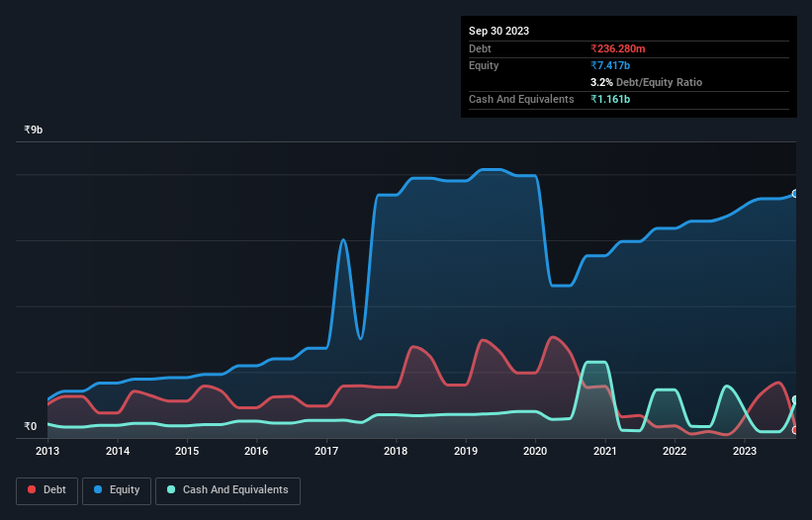
Task: Select the Equity endpoint marker on chart
Action: 795,194
